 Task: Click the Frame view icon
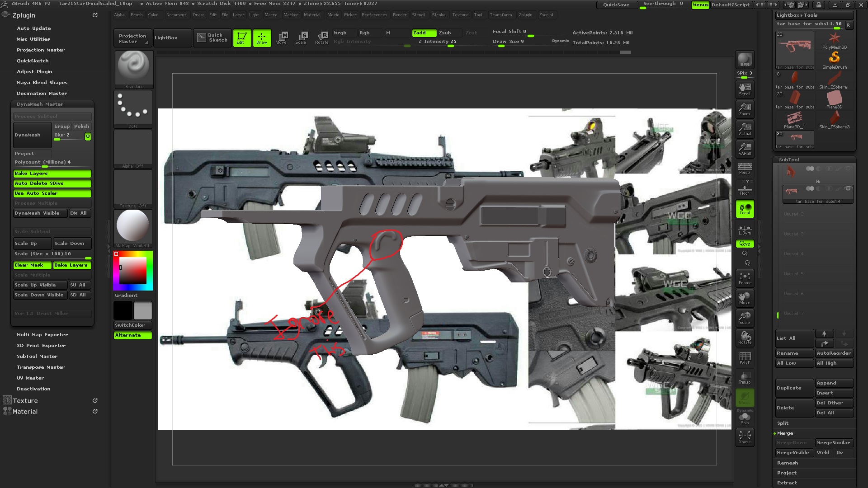click(x=745, y=278)
